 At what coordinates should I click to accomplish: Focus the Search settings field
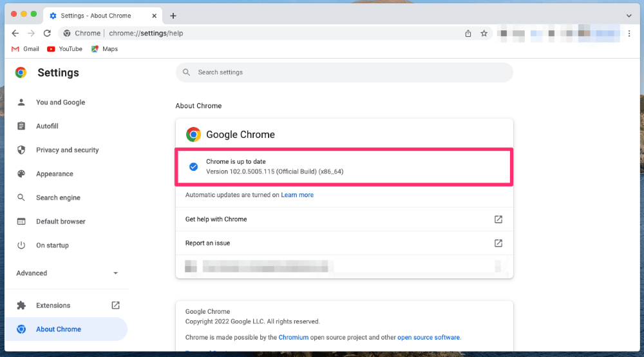click(x=344, y=72)
